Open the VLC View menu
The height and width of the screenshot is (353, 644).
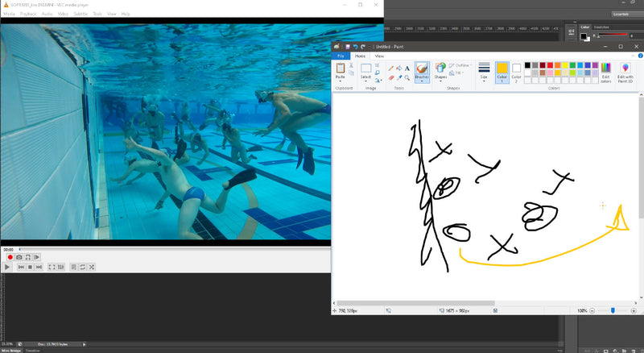coord(112,14)
